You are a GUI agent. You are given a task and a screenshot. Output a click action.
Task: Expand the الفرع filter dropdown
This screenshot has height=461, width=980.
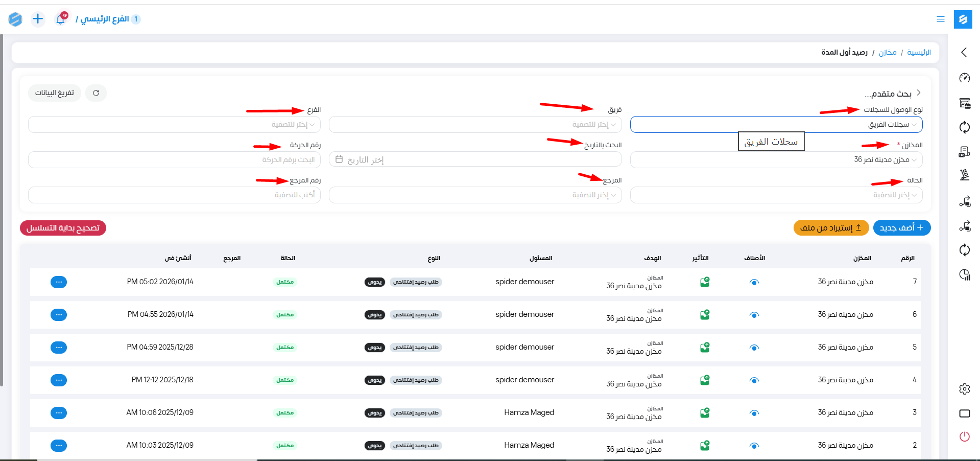(174, 125)
